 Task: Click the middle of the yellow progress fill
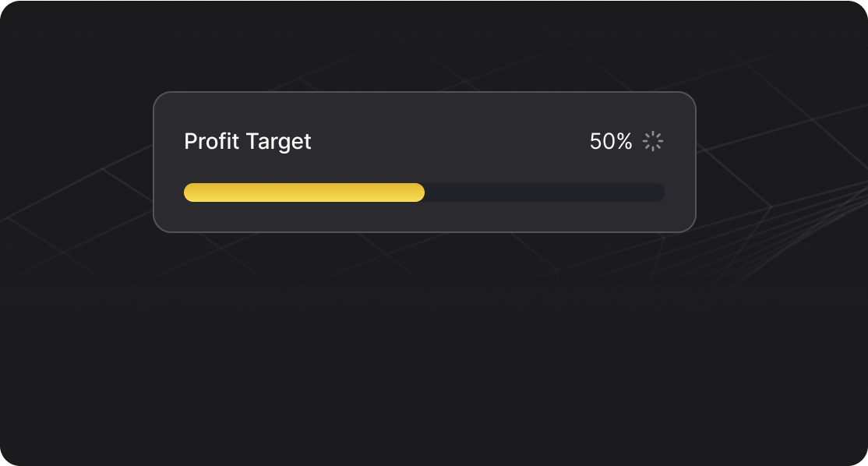point(304,192)
